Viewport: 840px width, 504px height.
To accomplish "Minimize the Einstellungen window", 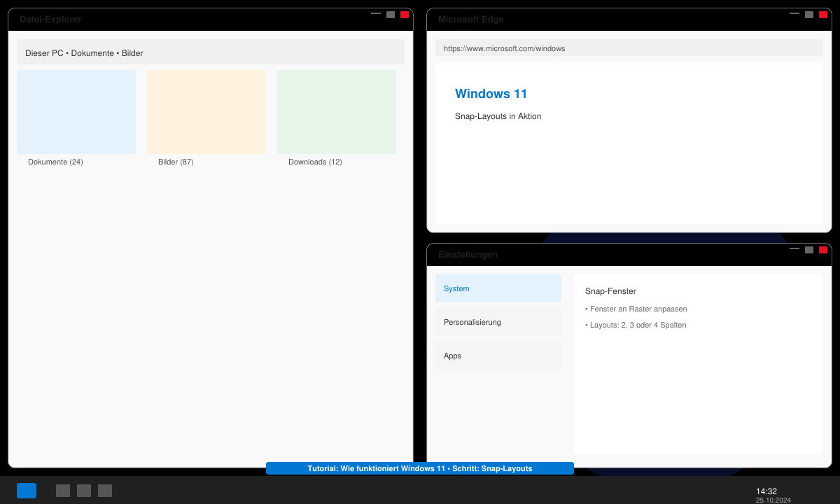I will point(794,248).
